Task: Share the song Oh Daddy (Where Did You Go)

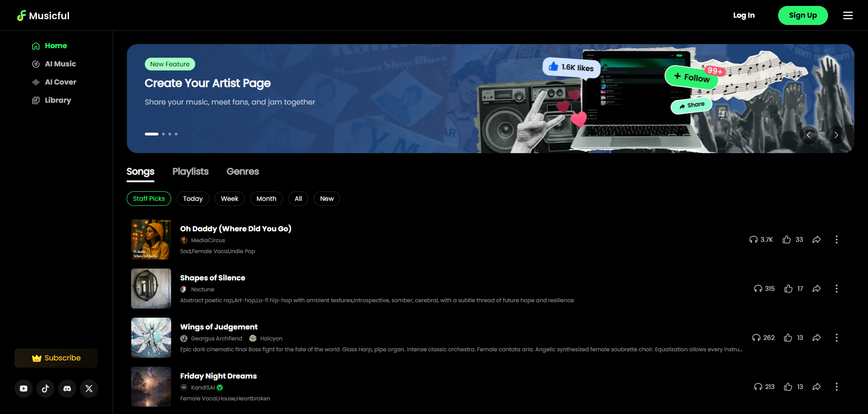Action: pos(816,239)
